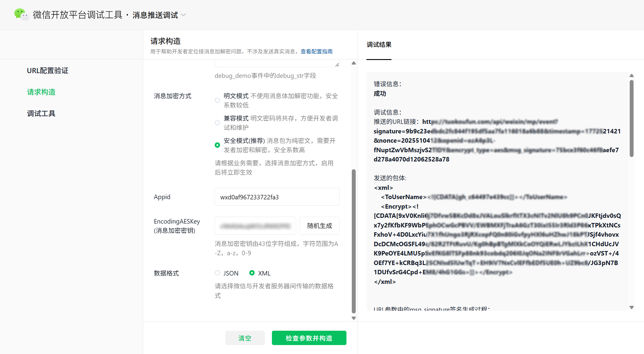Expand the 消息推送调试 dropdown chevron
The width and height of the screenshot is (644, 354).
[184, 15]
